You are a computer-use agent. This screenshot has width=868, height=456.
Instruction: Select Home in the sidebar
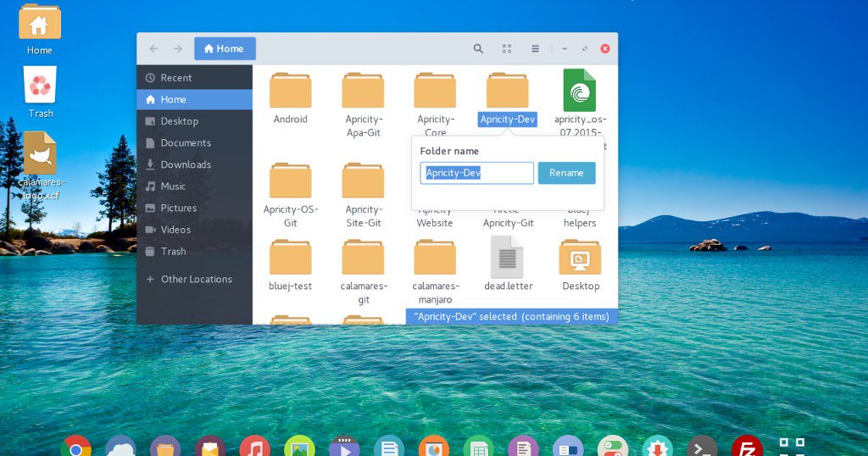(194, 100)
